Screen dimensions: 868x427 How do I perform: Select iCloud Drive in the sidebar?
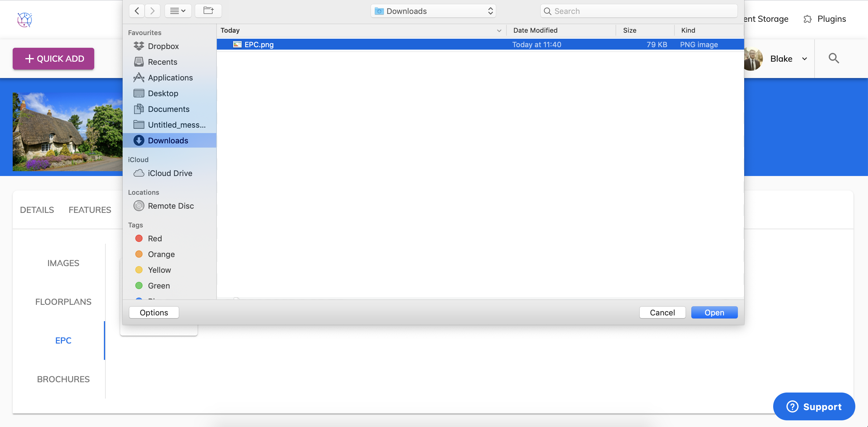[x=169, y=173]
